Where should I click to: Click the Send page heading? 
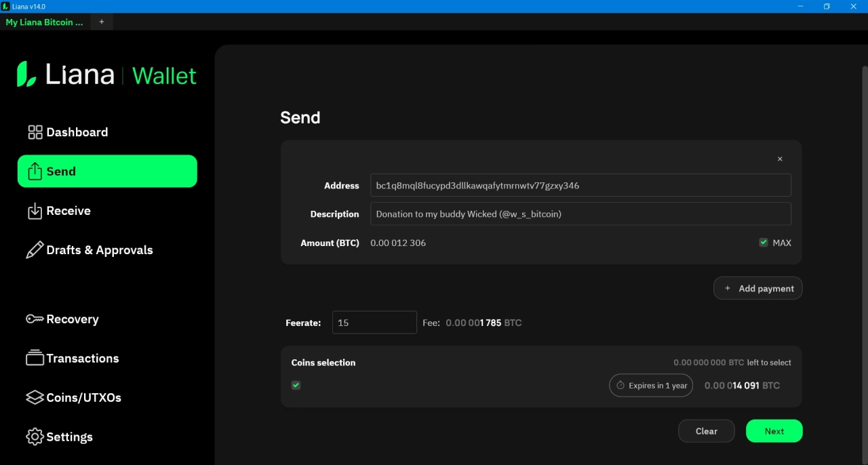coord(300,117)
